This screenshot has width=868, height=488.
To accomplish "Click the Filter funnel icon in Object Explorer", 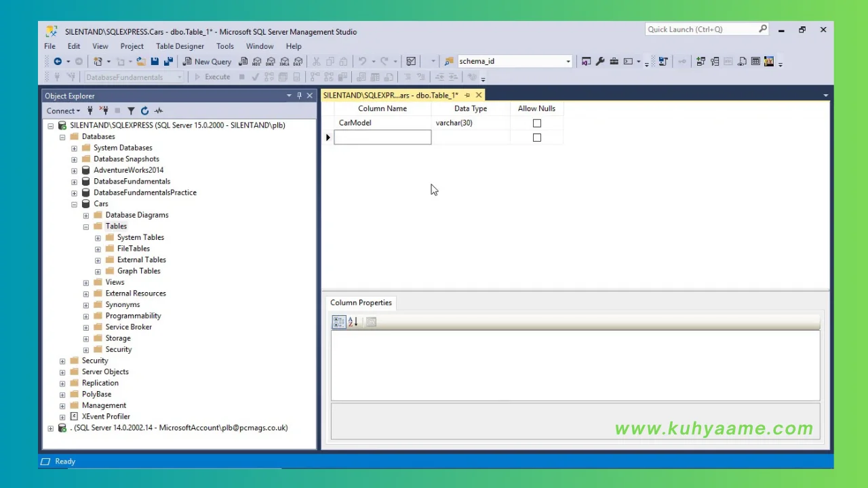I will [x=131, y=110].
